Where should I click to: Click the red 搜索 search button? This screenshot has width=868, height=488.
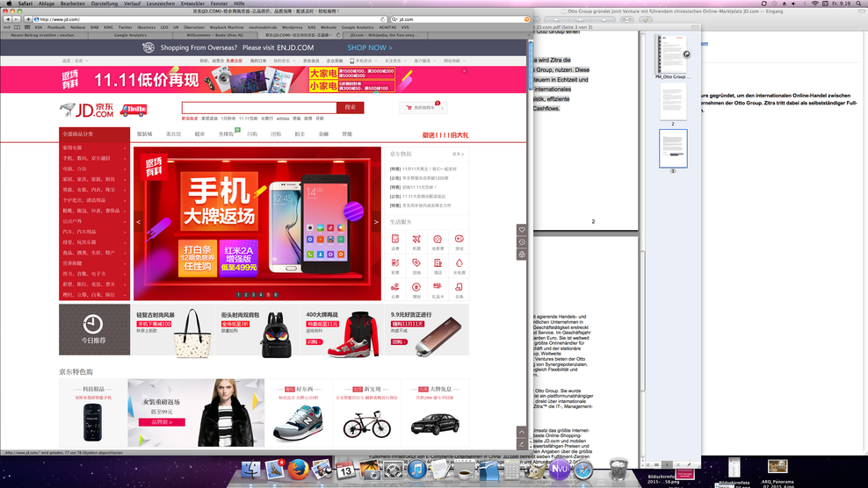350,107
